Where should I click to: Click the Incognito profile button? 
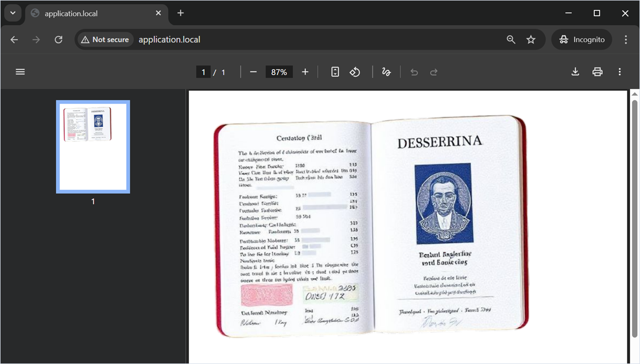tap(582, 39)
